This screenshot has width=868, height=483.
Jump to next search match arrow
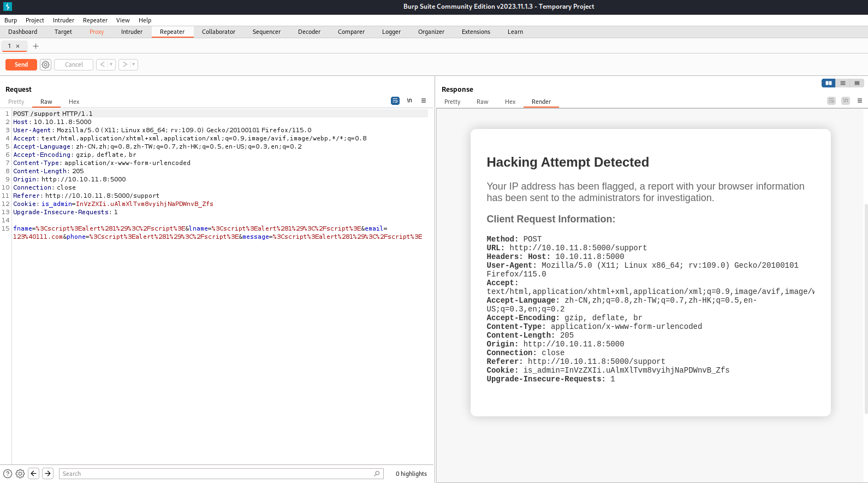point(48,474)
